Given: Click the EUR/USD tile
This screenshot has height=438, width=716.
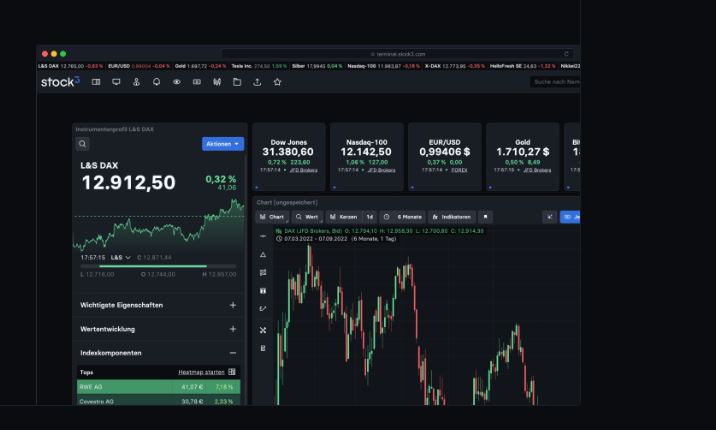Looking at the screenshot, I should 445,157.
